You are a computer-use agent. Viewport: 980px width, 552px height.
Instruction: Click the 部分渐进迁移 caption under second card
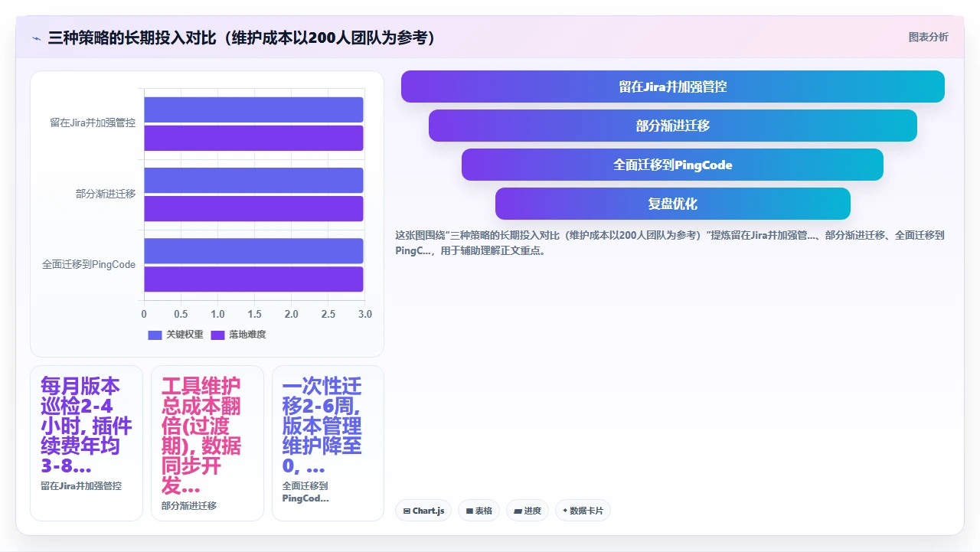189,505
